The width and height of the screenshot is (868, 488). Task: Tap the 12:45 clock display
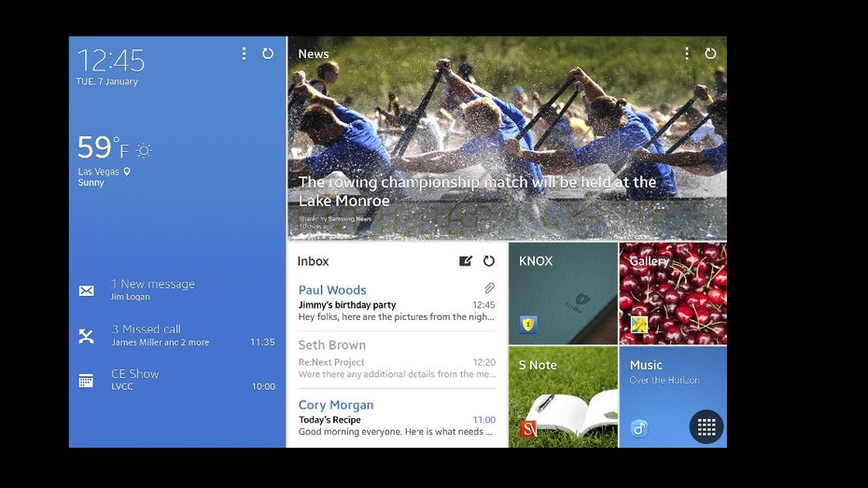pyautogui.click(x=111, y=62)
